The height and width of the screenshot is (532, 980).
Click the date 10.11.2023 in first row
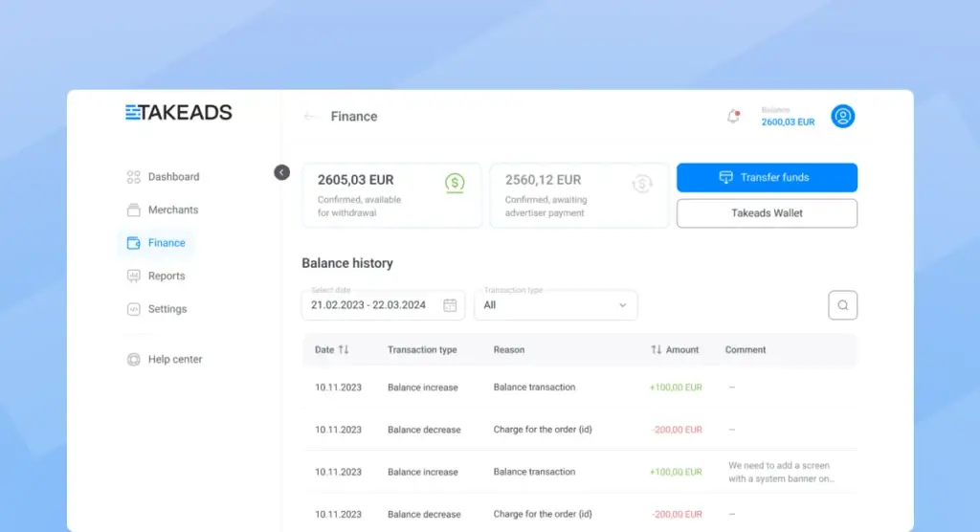click(x=338, y=388)
